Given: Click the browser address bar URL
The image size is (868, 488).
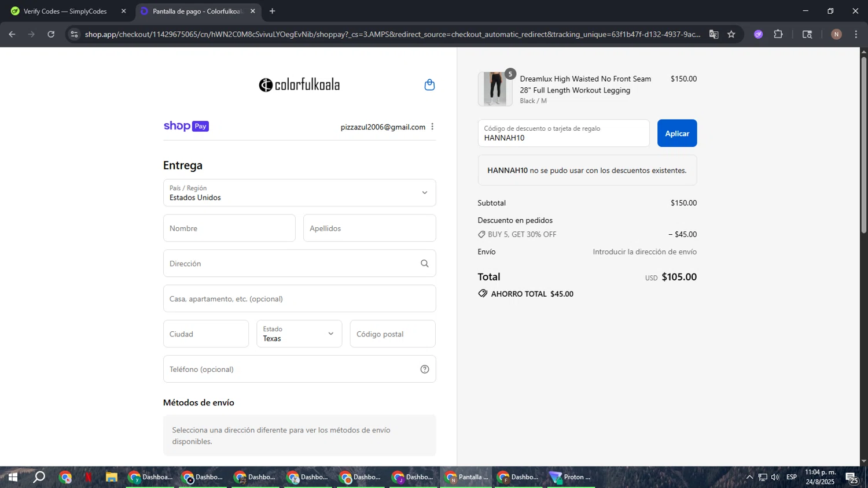Looking at the screenshot, I should (392, 34).
